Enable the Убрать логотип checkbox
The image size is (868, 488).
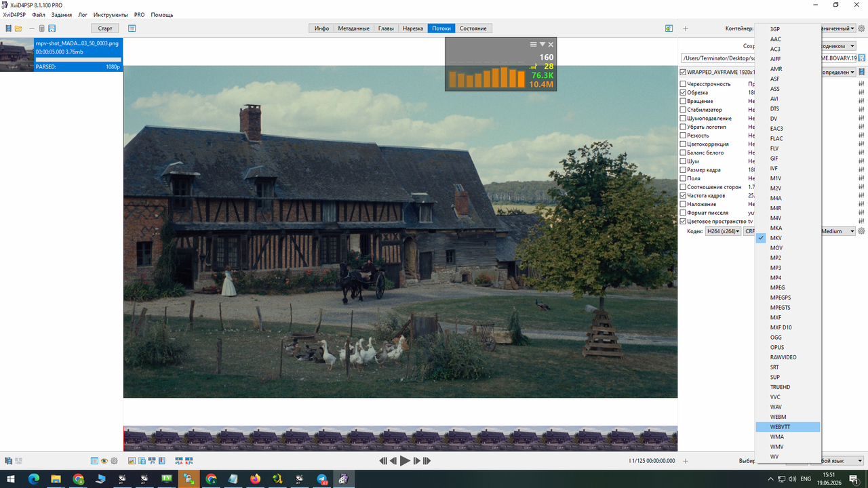683,127
